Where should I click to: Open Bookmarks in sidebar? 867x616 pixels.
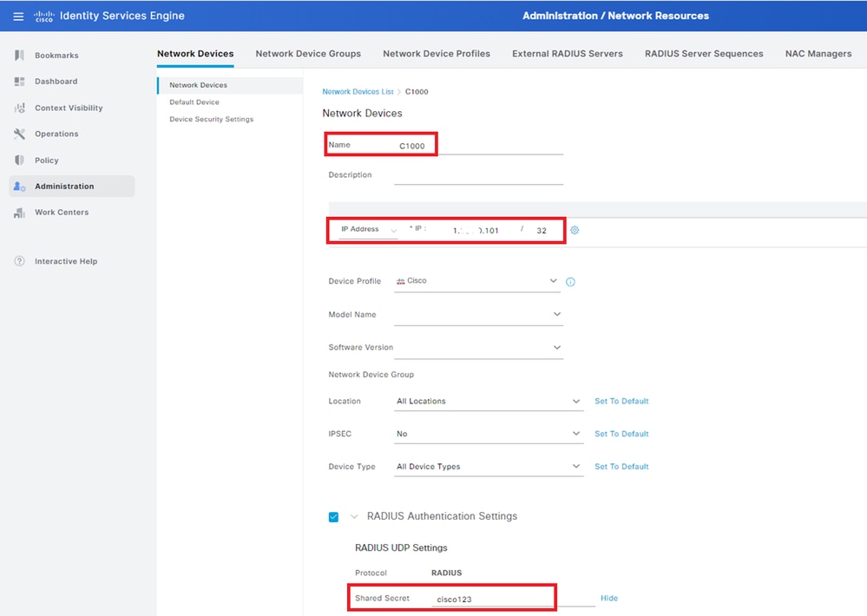(56, 56)
